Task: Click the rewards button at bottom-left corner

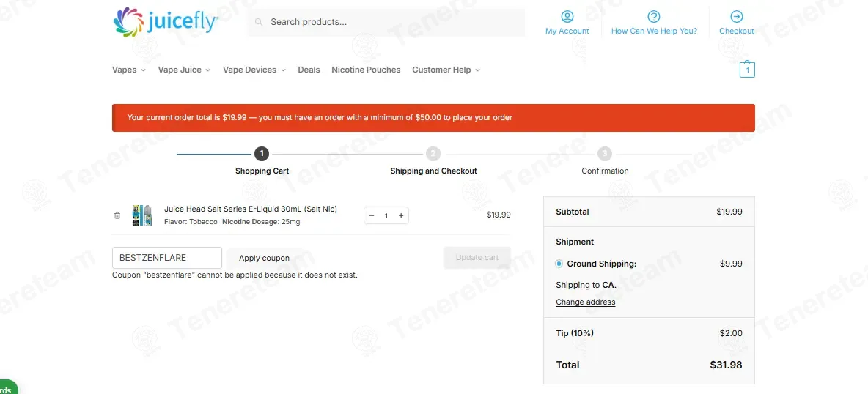Action: [x=8, y=387]
